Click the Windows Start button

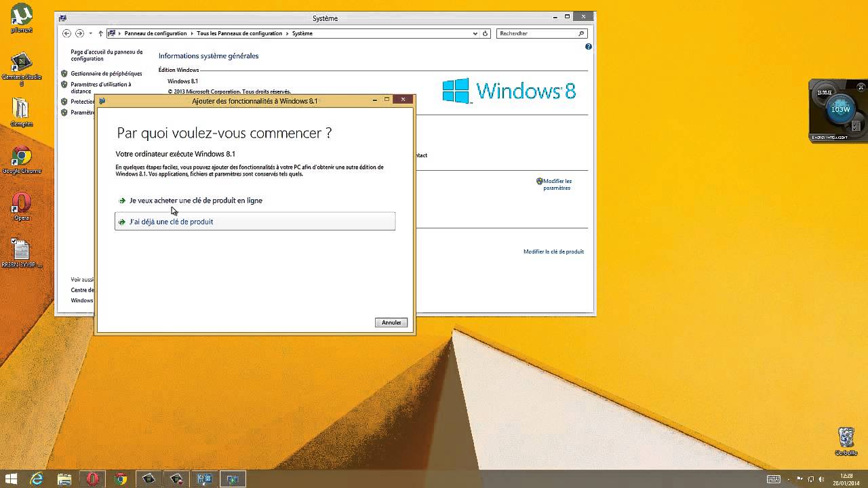click(x=12, y=479)
